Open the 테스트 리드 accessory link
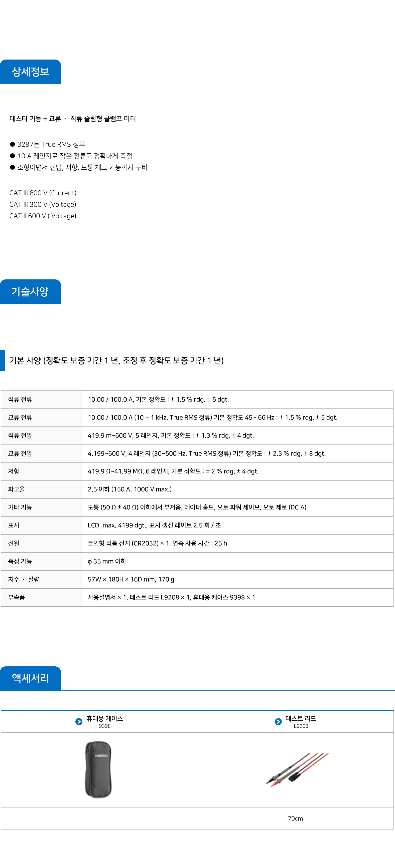395x868 pixels. (x=301, y=718)
